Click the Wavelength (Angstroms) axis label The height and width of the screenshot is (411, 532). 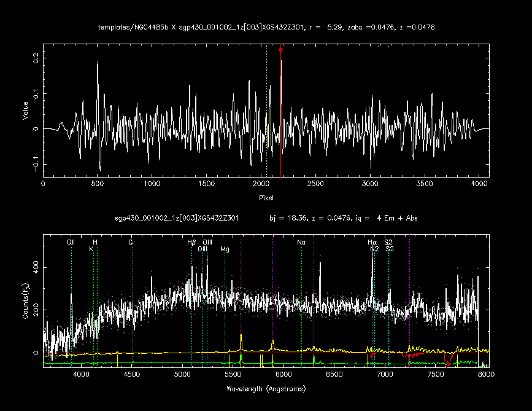point(266,389)
